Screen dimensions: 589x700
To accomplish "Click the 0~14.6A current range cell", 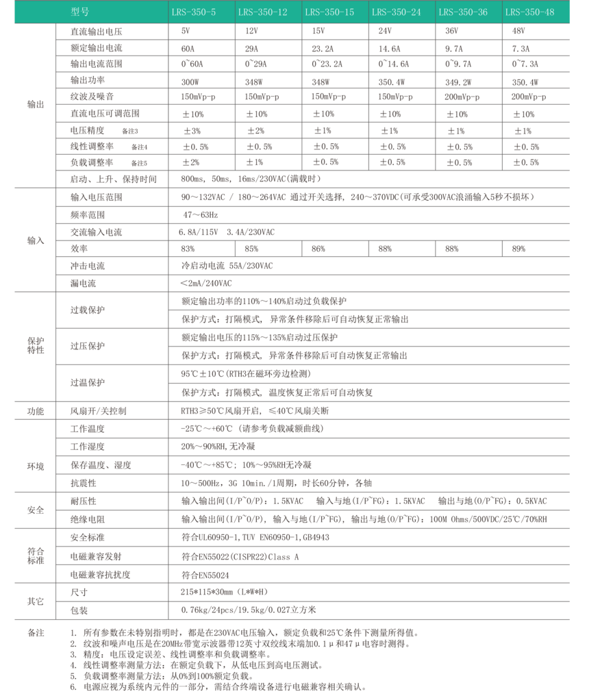I will (x=393, y=64).
